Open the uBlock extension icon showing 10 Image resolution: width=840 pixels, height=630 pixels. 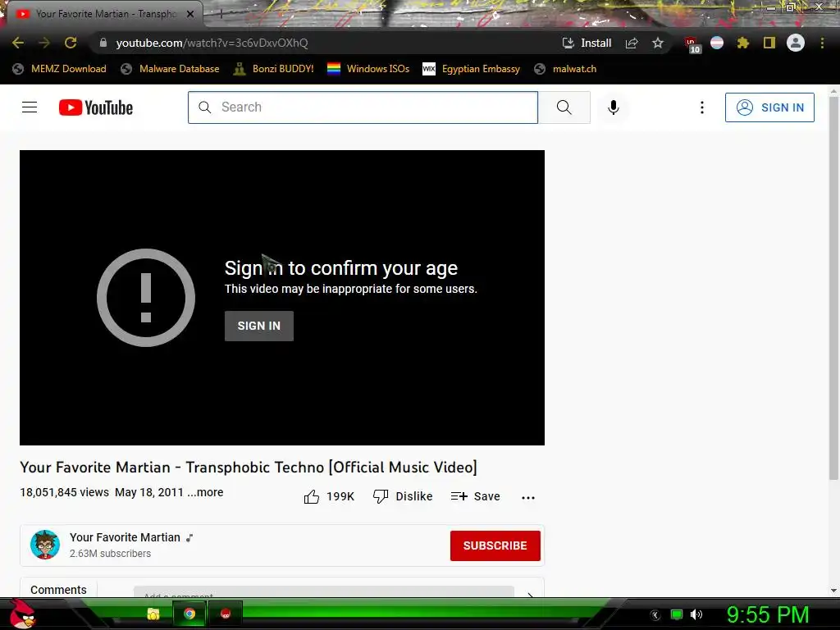pyautogui.click(x=692, y=44)
